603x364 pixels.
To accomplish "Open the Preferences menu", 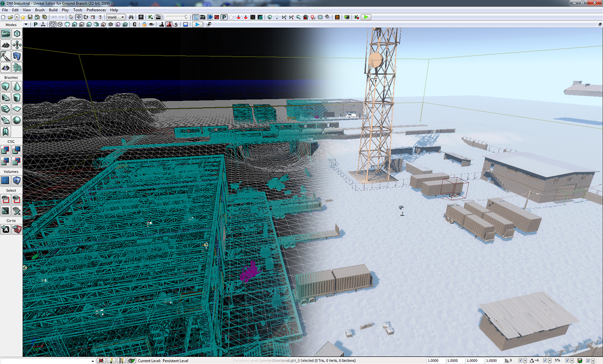I will tap(96, 10).
